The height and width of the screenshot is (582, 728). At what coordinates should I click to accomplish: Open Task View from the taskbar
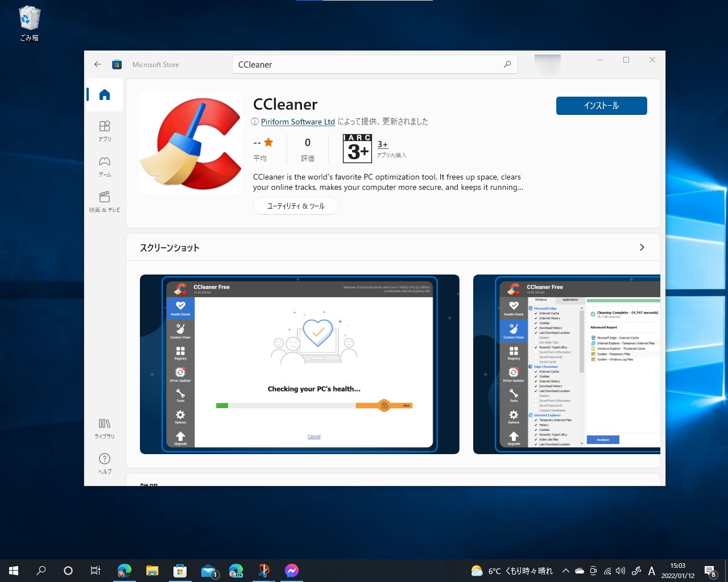click(x=96, y=571)
